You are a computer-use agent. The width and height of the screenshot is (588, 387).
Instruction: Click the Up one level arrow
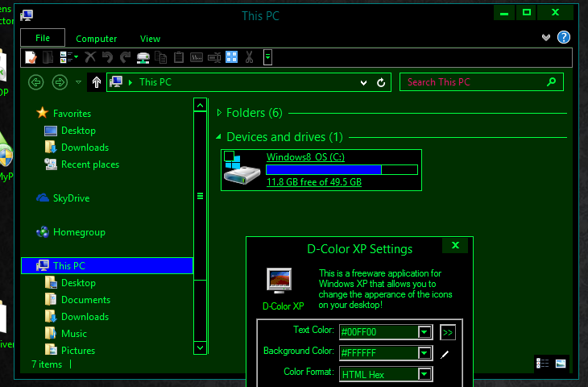coord(97,82)
